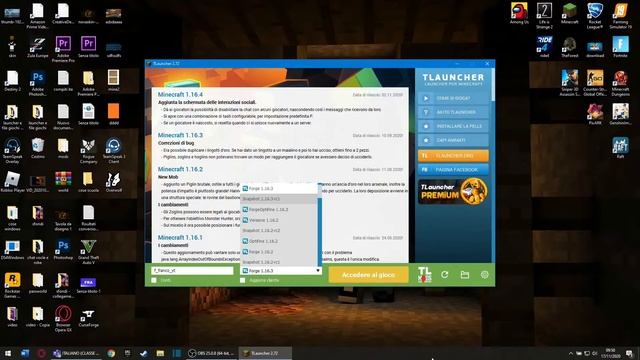Open Steam from the taskbar
The width and height of the screenshot is (640, 360).
coord(144,353)
